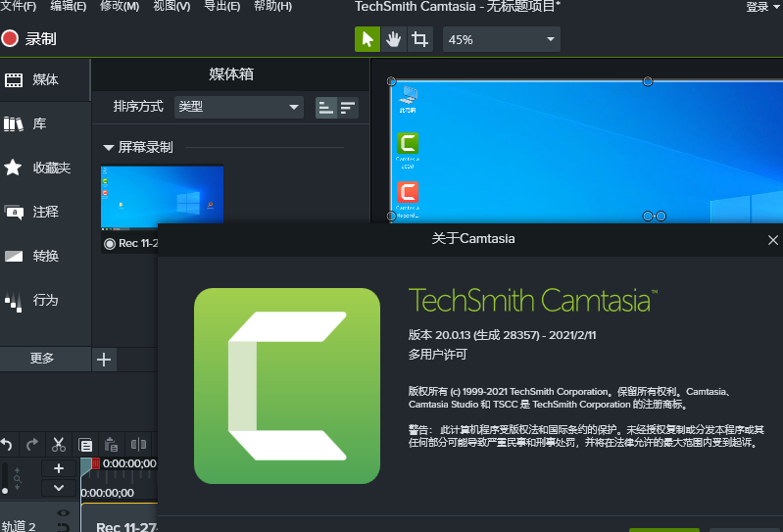
Task: Open the 修改(M) menu
Action: (120, 6)
